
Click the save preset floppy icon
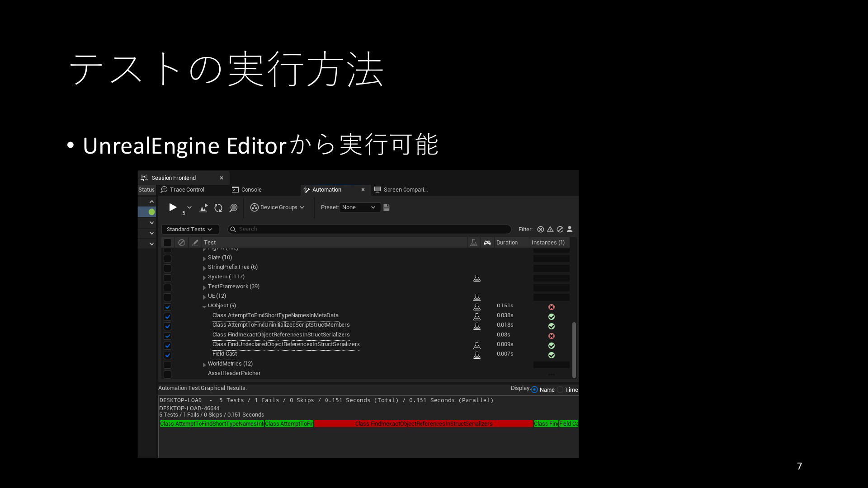[x=387, y=207]
